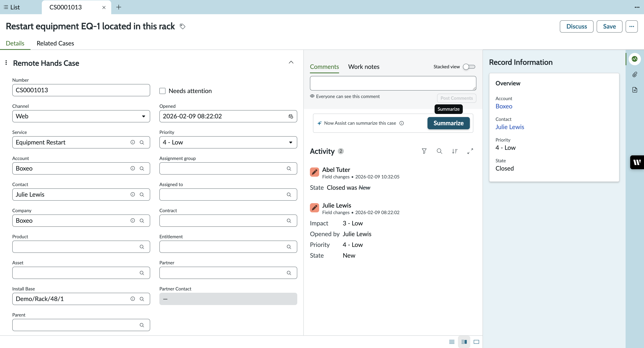Open the Assigned to lookup search
Image resolution: width=644 pixels, height=348 pixels.
click(289, 195)
